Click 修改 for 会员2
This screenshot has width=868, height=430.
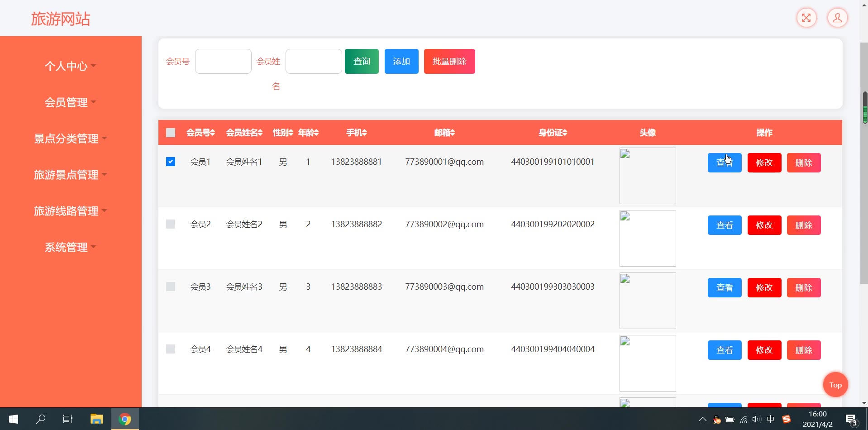point(764,225)
